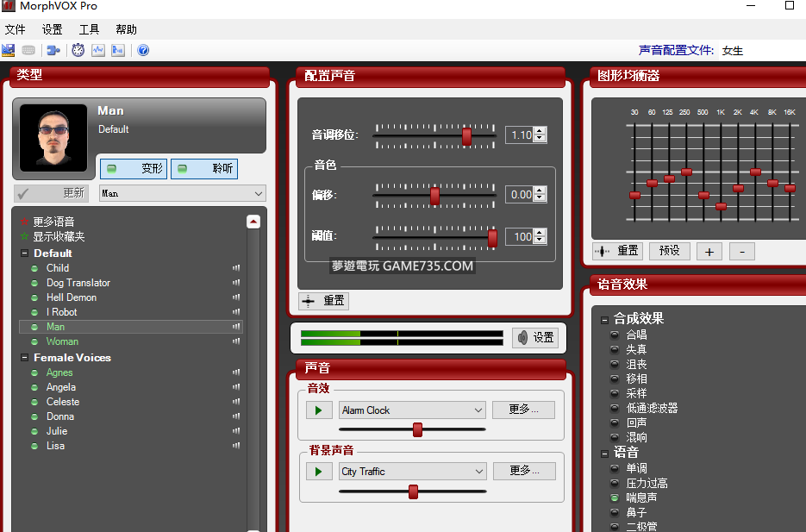Click the 预设 button under the equalizer

pos(670,251)
